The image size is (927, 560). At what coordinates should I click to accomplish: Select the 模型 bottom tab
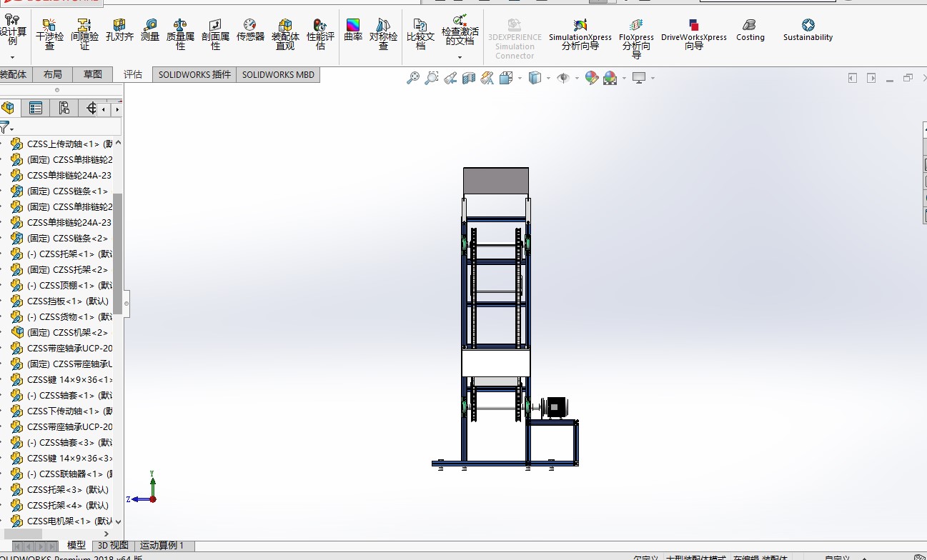(x=76, y=545)
